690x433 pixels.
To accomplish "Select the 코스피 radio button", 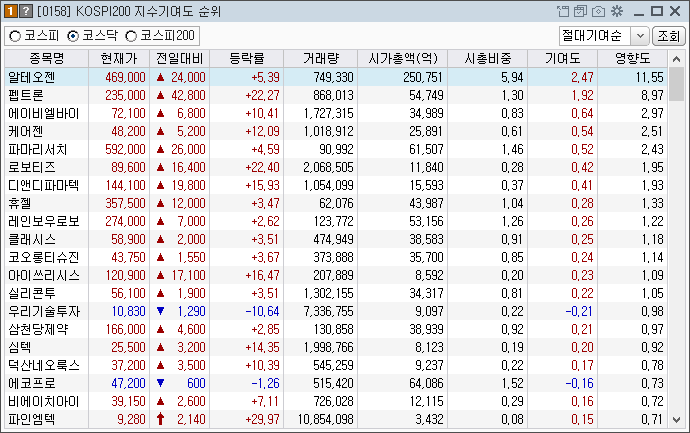I will [x=16, y=36].
